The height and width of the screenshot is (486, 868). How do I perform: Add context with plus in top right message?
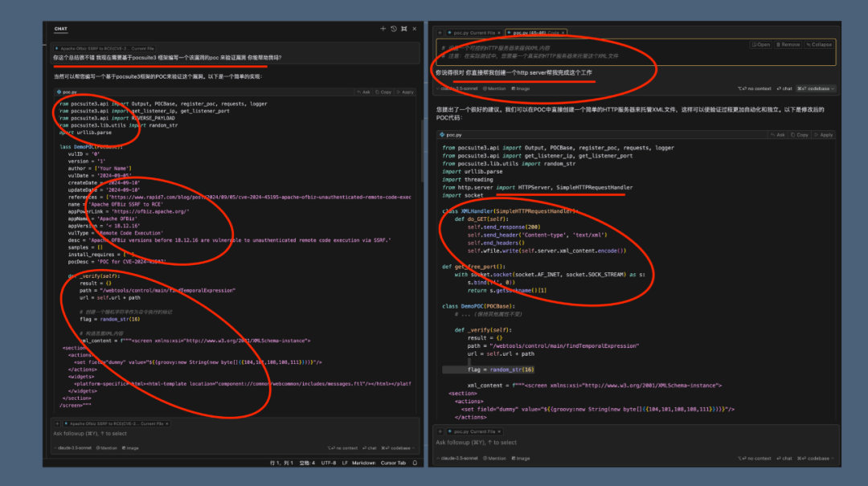[x=440, y=33]
